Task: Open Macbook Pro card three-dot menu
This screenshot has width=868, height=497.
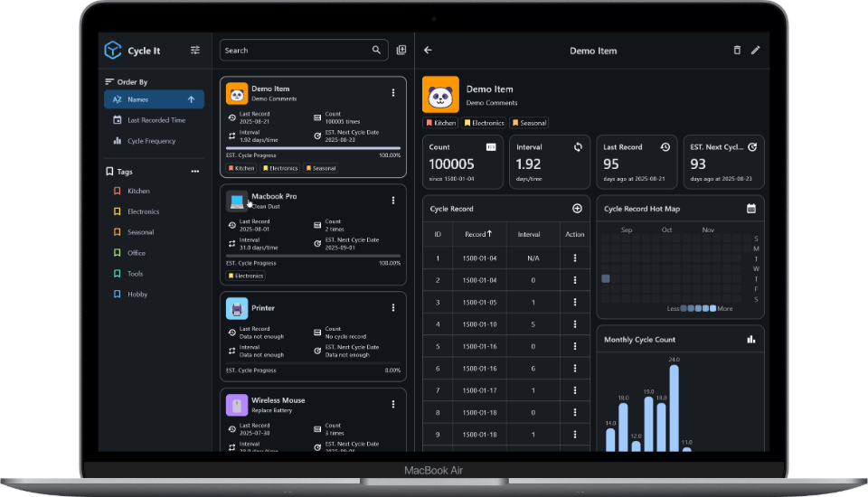Action: click(x=393, y=201)
